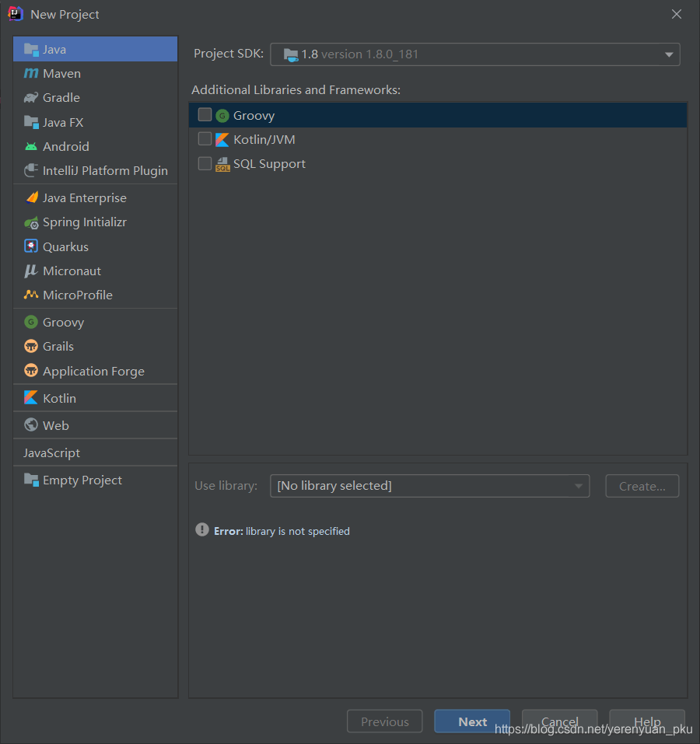Click the 'IntelliJ Platform Plugin' label
This screenshot has width=700, height=744.
coord(105,171)
